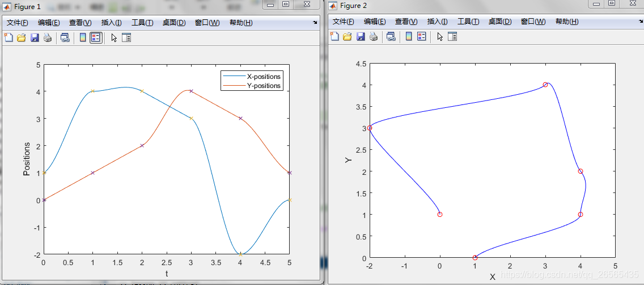The height and width of the screenshot is (285, 644).
Task: Open 编辑(E) menu in Figure 2
Action: 375,22
